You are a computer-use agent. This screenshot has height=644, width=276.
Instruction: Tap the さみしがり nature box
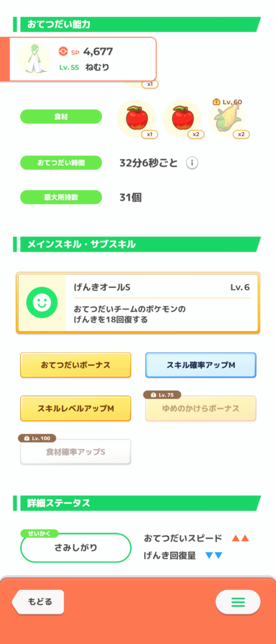[75, 548]
